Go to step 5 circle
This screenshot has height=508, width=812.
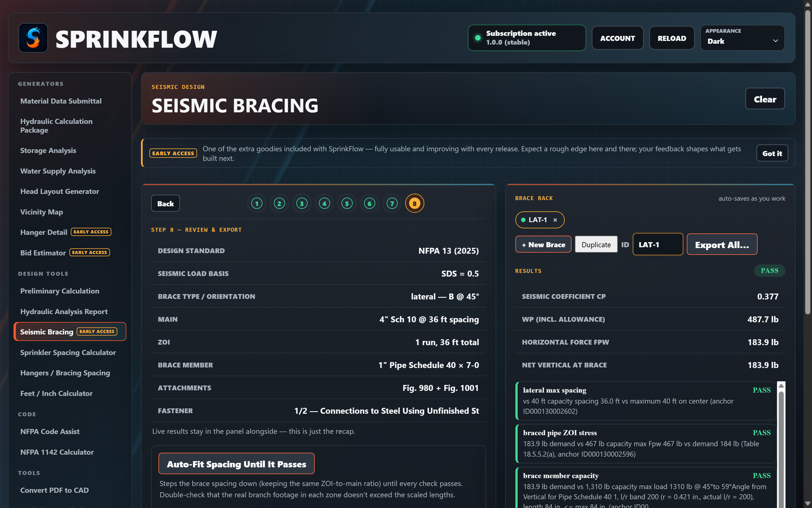[x=347, y=203]
